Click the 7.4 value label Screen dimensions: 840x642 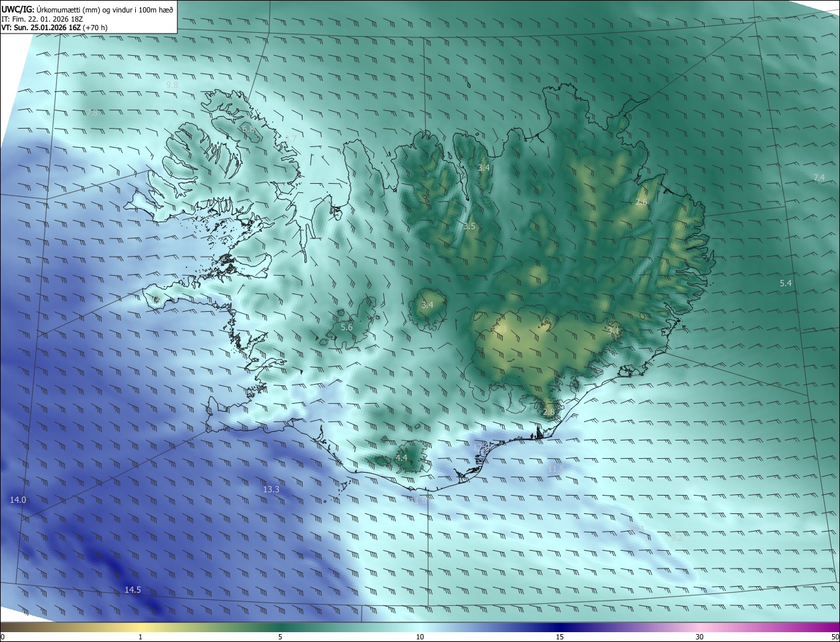tap(819, 178)
